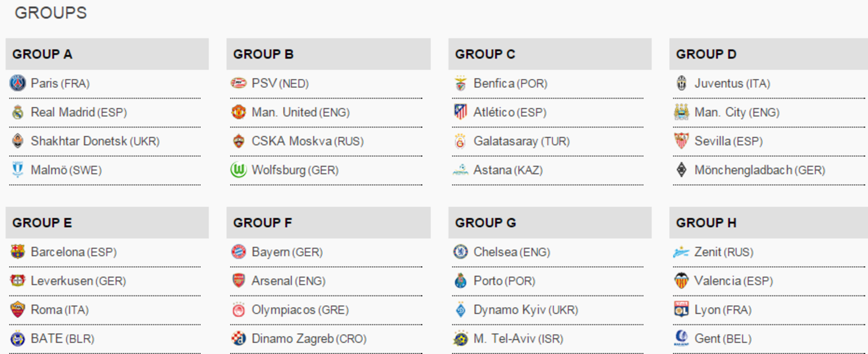Click the Dinamo Zagreb crest icon
The image size is (868, 354).
point(239,339)
